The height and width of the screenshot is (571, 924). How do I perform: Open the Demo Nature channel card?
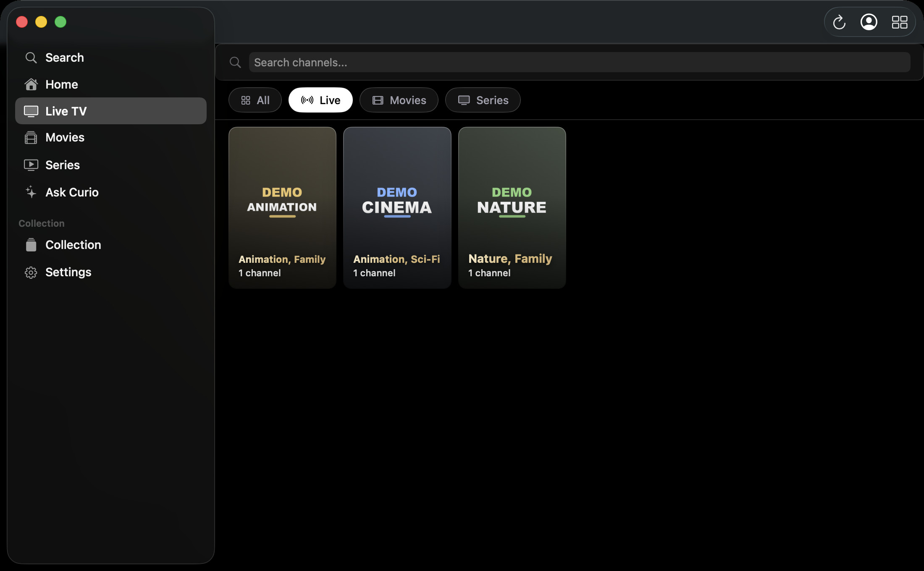(x=512, y=208)
